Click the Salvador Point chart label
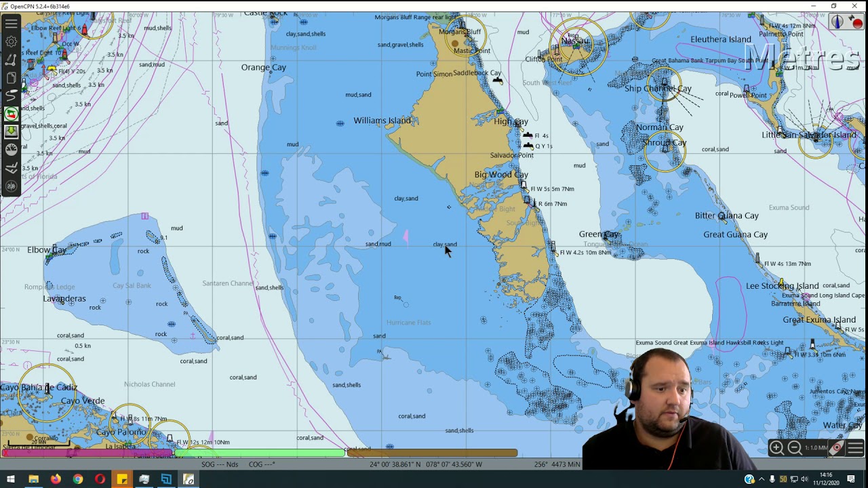The height and width of the screenshot is (488, 868). click(x=511, y=155)
